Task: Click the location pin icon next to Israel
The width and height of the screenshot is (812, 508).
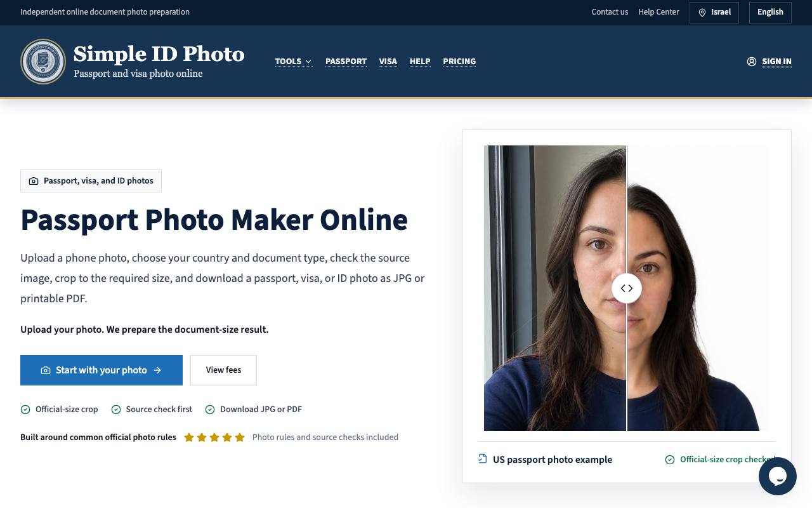Action: point(702,13)
